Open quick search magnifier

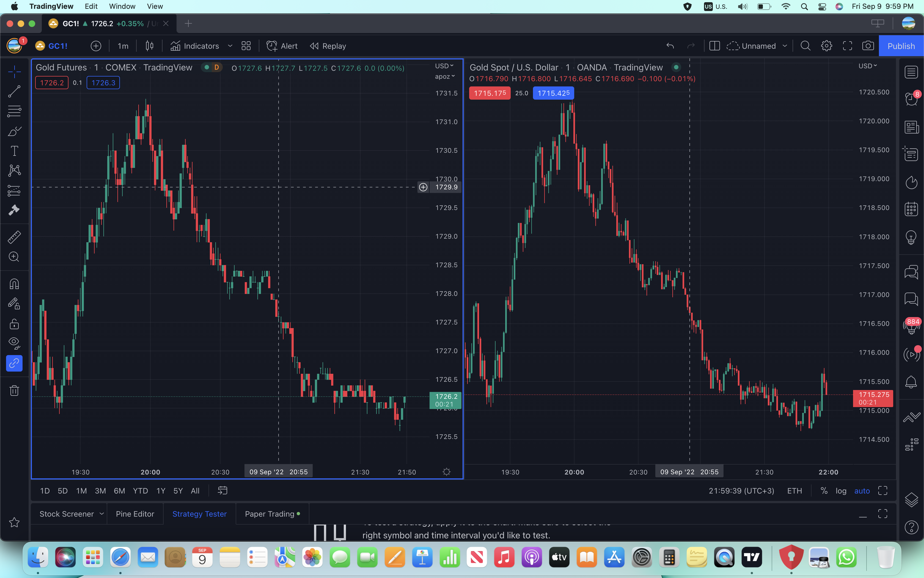click(x=805, y=46)
